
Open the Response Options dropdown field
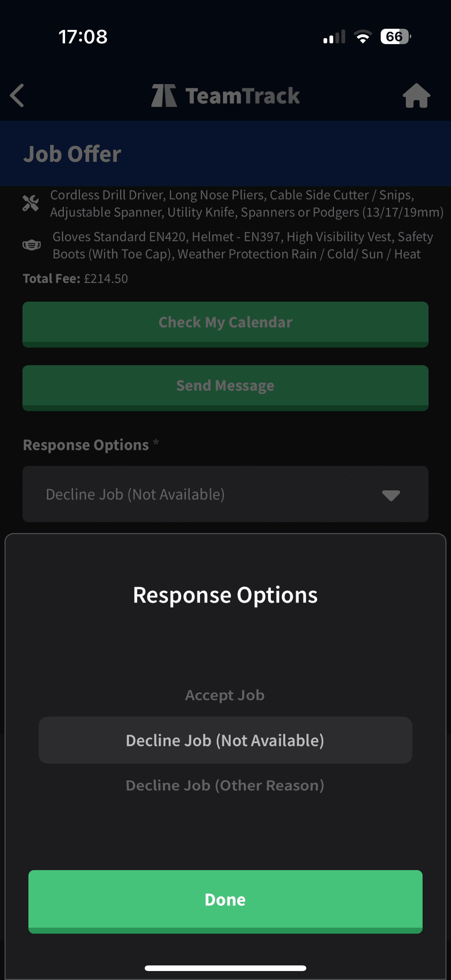pyautogui.click(x=213, y=494)
